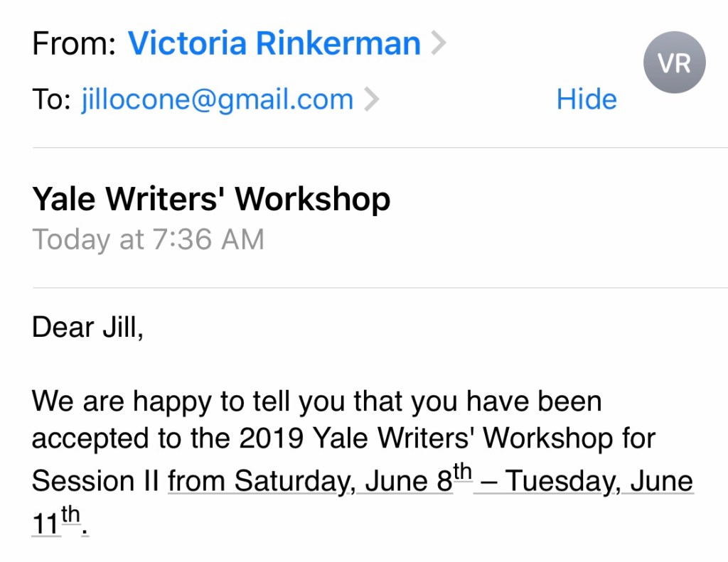Click the superscript 'th' after June 8
728x562 pixels.
[462, 474]
